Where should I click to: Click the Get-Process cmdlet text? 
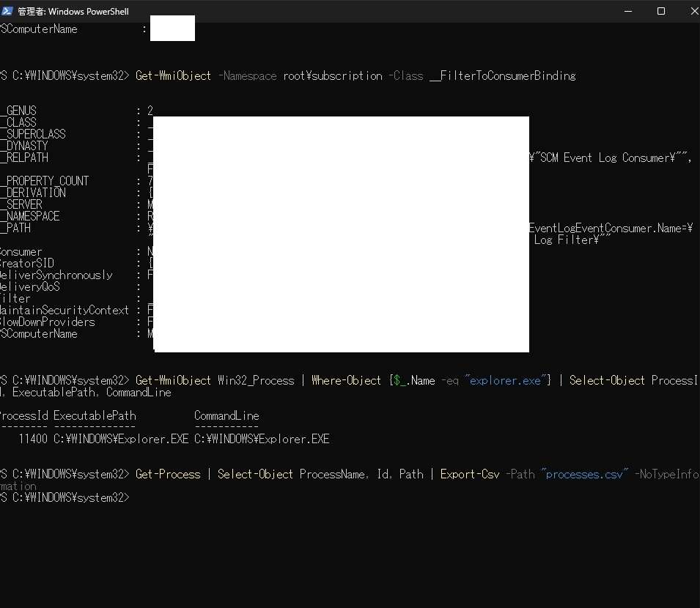tap(168, 474)
